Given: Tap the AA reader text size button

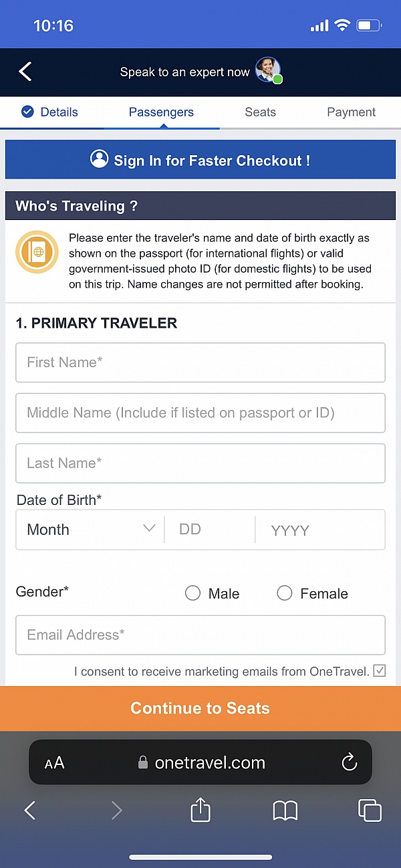Looking at the screenshot, I should click(55, 763).
